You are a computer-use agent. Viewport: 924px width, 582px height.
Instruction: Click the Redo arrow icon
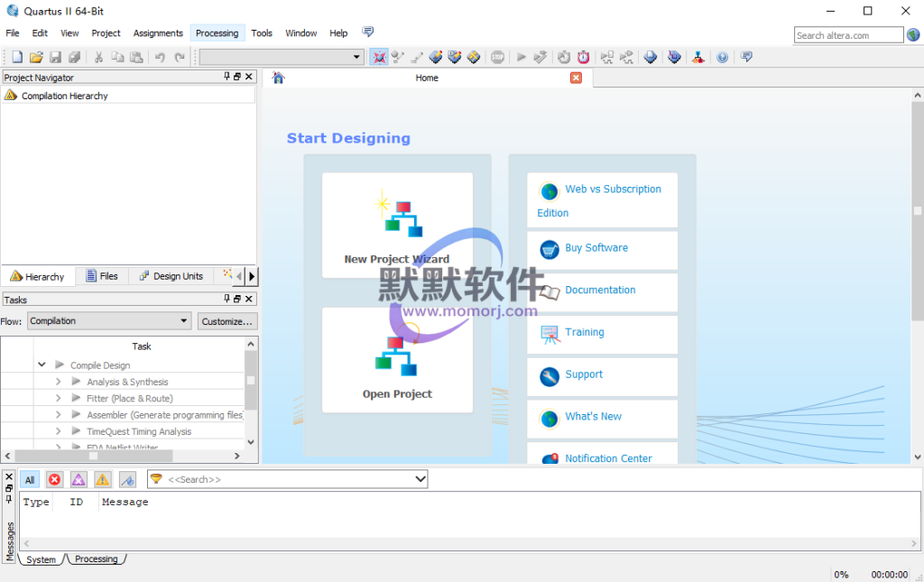coord(180,57)
